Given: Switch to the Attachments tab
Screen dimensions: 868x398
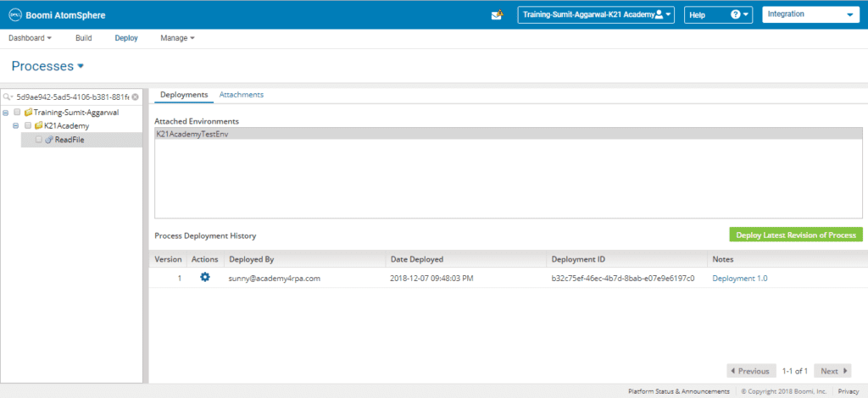Looking at the screenshot, I should pos(242,95).
